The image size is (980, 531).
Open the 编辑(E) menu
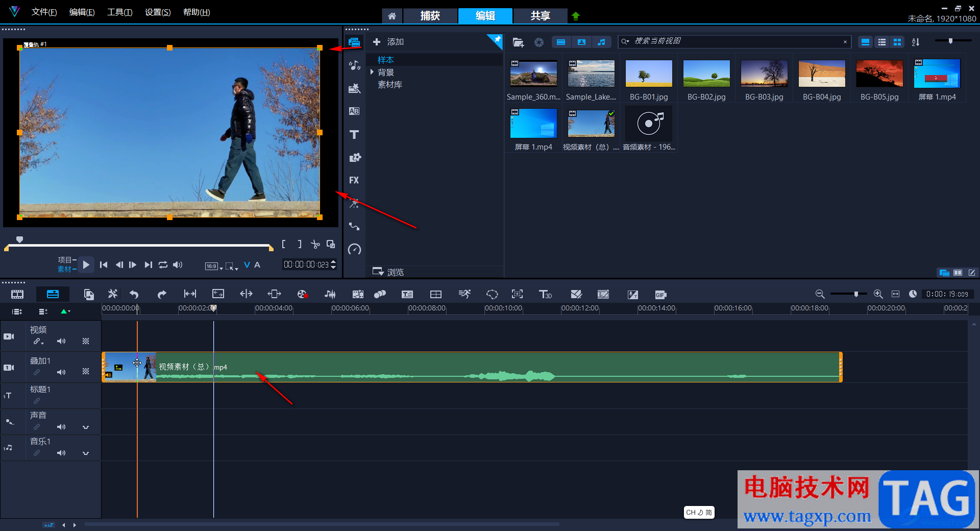coord(82,12)
